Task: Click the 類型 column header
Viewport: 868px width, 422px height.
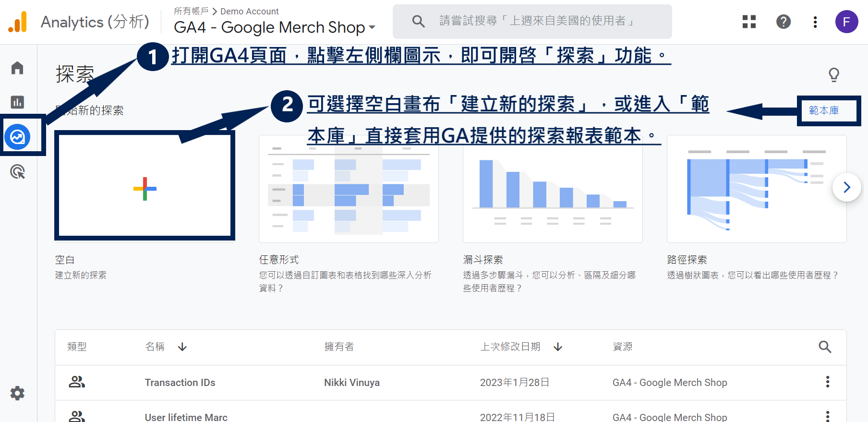Action: (x=77, y=347)
